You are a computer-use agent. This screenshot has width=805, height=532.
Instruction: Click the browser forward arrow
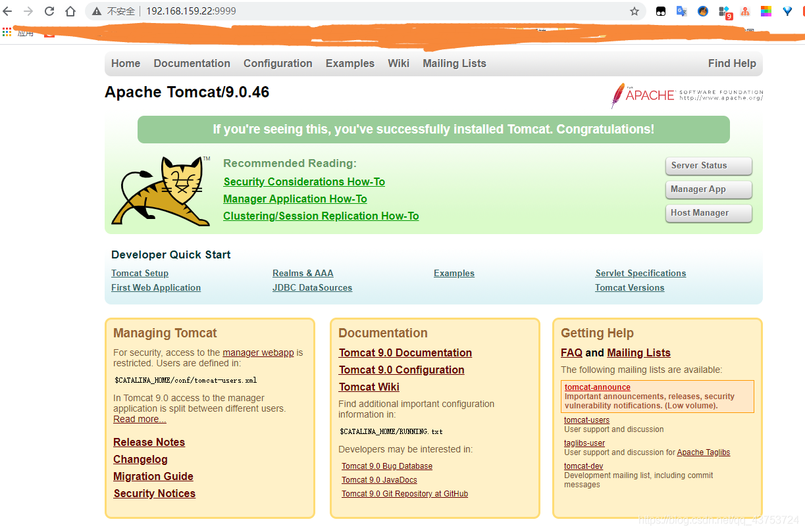(x=28, y=11)
